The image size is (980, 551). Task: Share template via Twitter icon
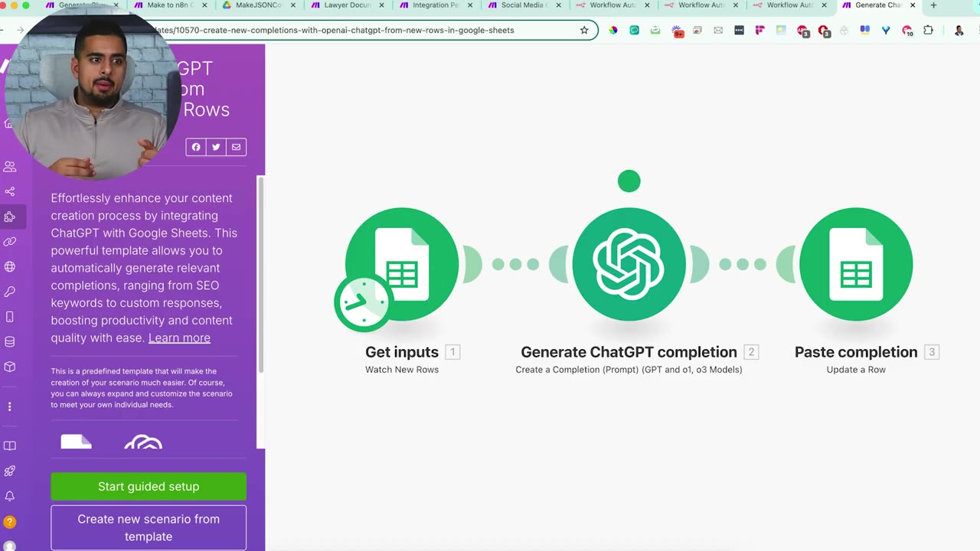pos(216,147)
